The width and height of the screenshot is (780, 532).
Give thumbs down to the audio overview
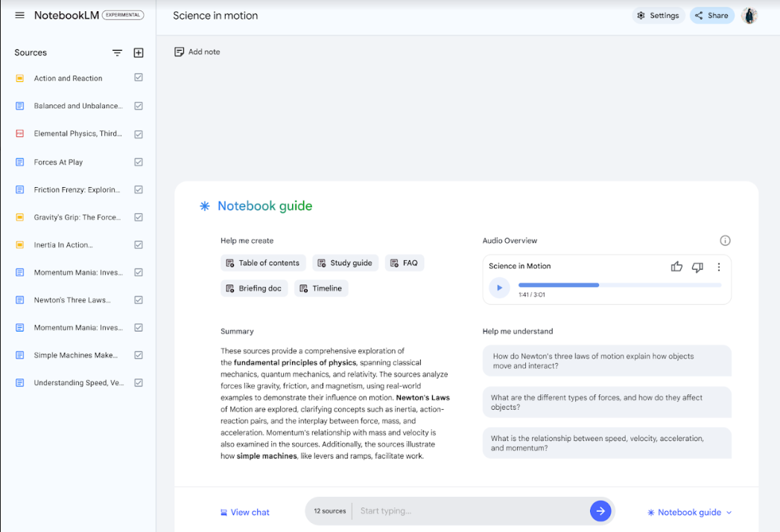pos(697,266)
